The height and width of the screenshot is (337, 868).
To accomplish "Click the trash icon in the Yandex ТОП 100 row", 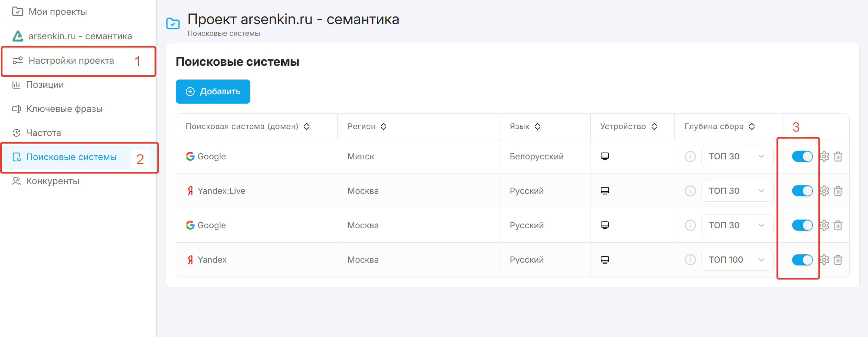I will [838, 260].
